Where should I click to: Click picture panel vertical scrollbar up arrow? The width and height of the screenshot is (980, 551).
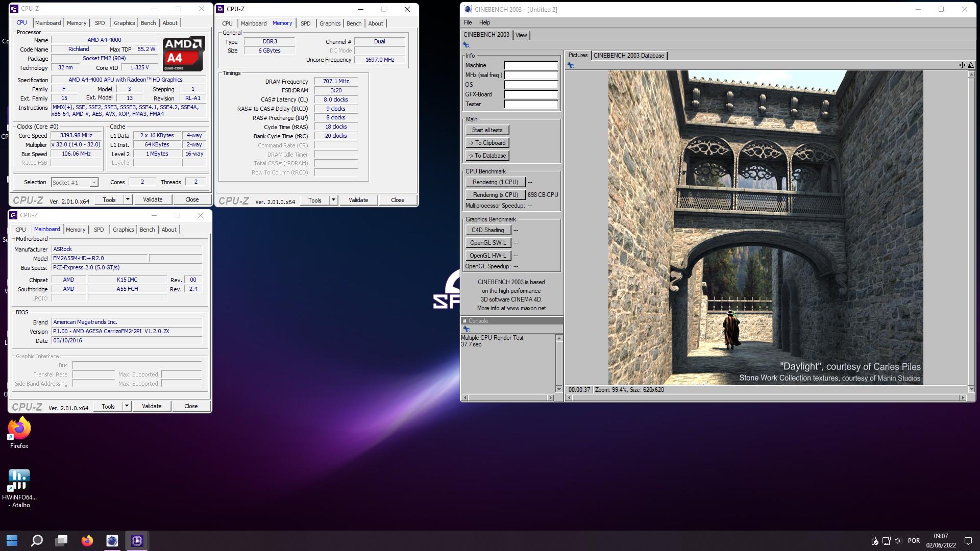tap(971, 74)
